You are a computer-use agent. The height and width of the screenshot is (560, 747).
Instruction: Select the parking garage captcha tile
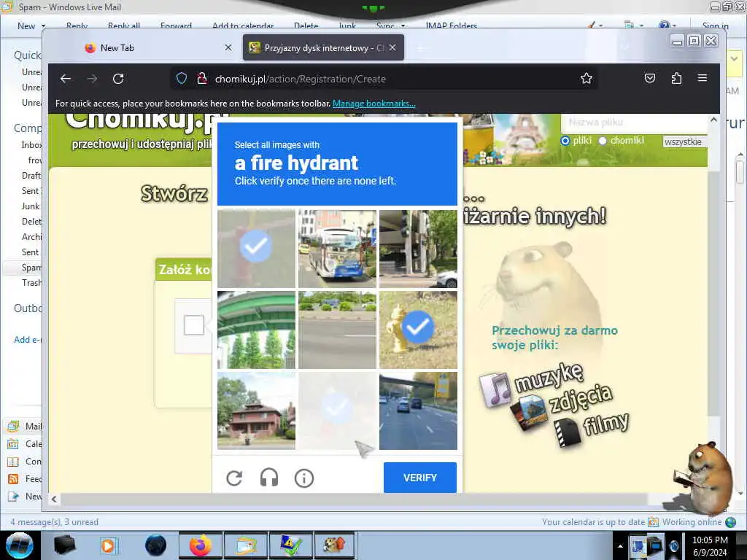coord(418,249)
